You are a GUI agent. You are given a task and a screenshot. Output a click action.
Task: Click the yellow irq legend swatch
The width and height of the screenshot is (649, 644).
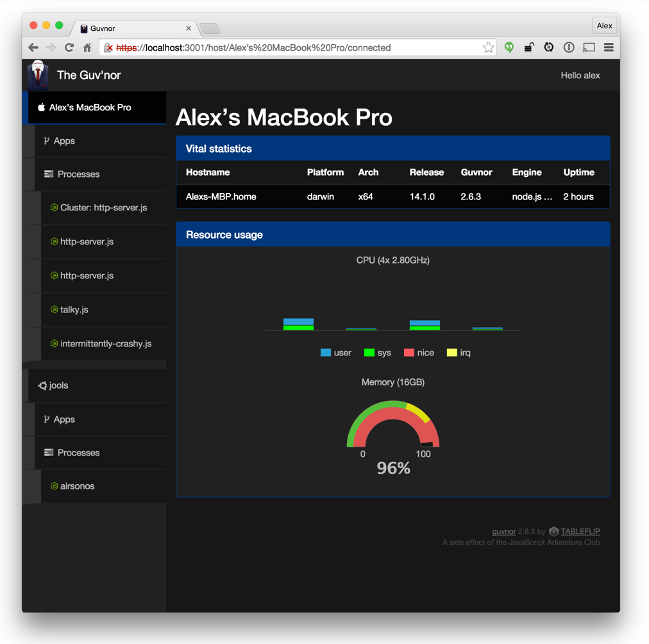point(451,353)
